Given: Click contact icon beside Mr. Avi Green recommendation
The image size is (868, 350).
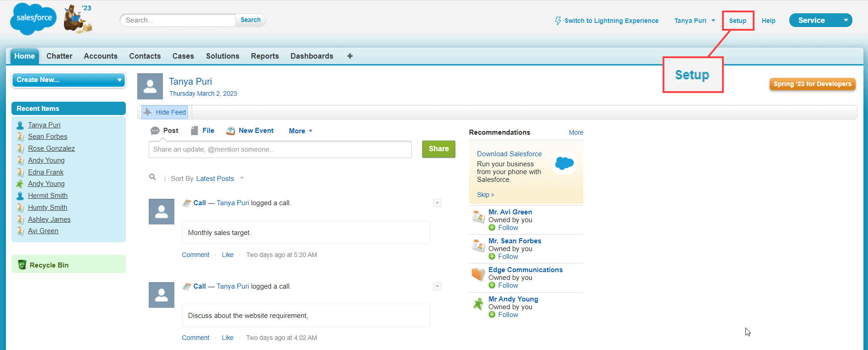Looking at the screenshot, I should (479, 216).
